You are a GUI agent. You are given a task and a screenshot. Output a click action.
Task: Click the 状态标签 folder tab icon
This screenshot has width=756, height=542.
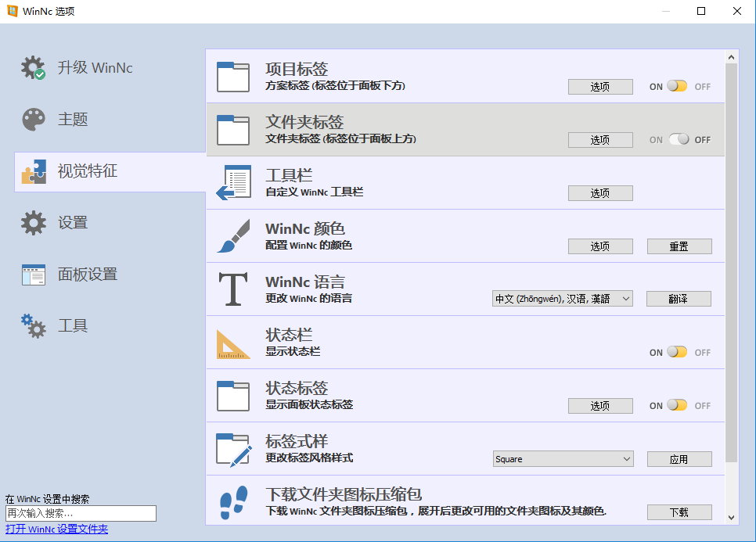point(233,396)
